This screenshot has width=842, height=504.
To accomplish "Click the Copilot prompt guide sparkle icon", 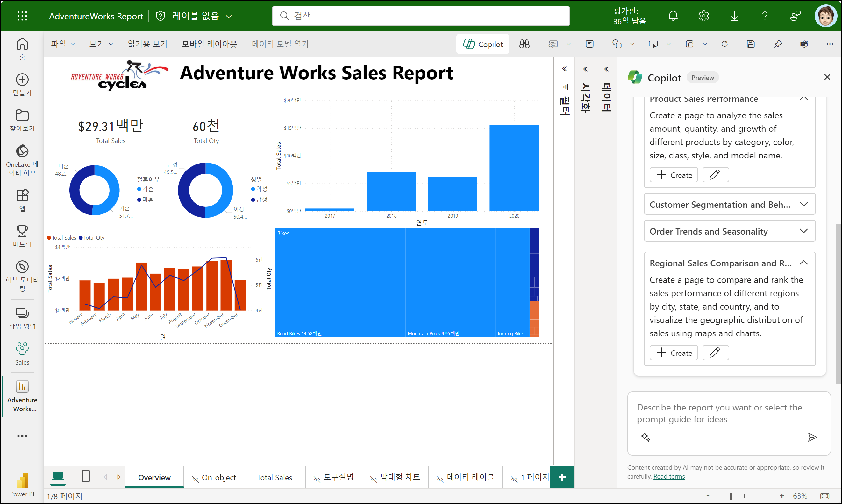I will click(646, 437).
